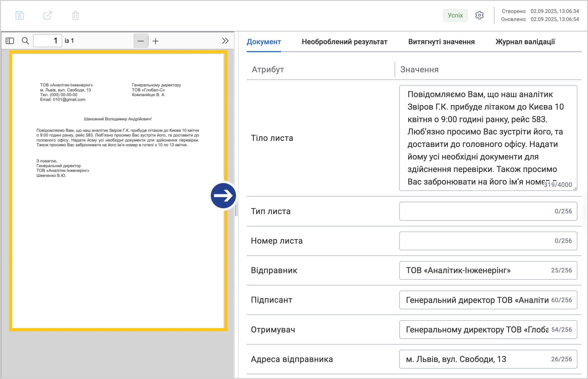Click the Відправник label
This screenshot has width=588, height=379.
coord(274,270)
